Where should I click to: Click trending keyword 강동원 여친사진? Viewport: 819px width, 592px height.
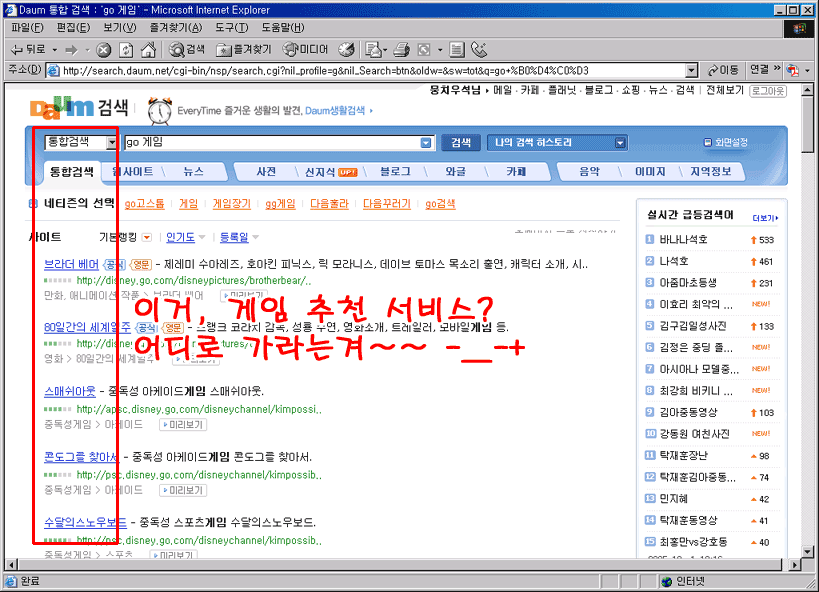tap(694, 434)
